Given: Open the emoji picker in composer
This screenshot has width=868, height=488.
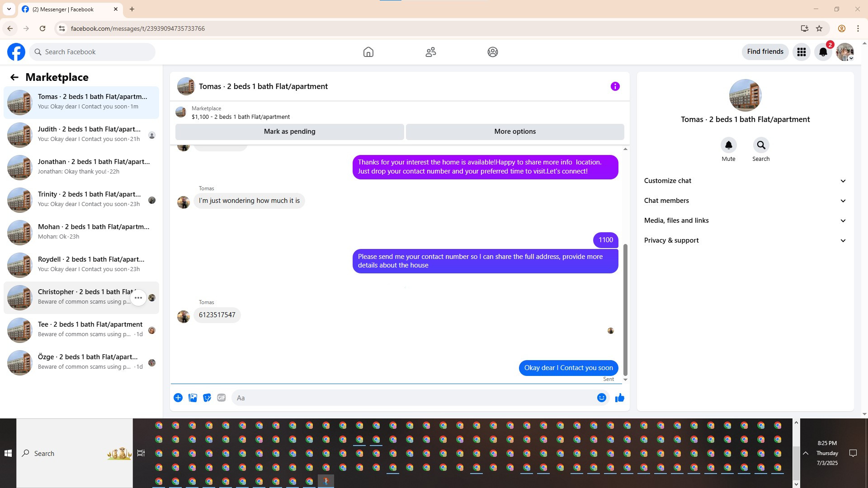Looking at the screenshot, I should coord(601,398).
